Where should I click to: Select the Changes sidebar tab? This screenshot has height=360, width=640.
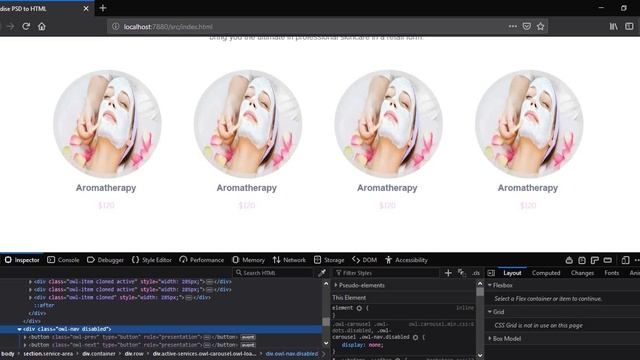[x=582, y=273]
